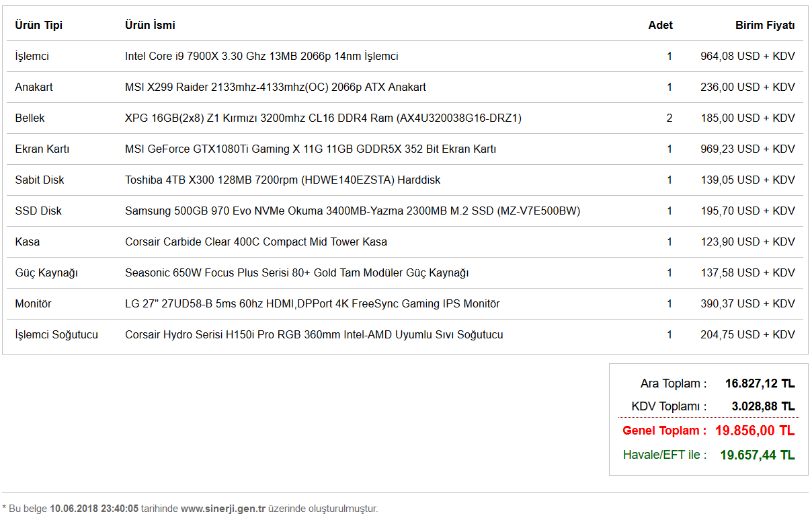Click the red Genel Toplam label
Image resolution: width=812 pixels, height=516 pixels.
(665, 431)
